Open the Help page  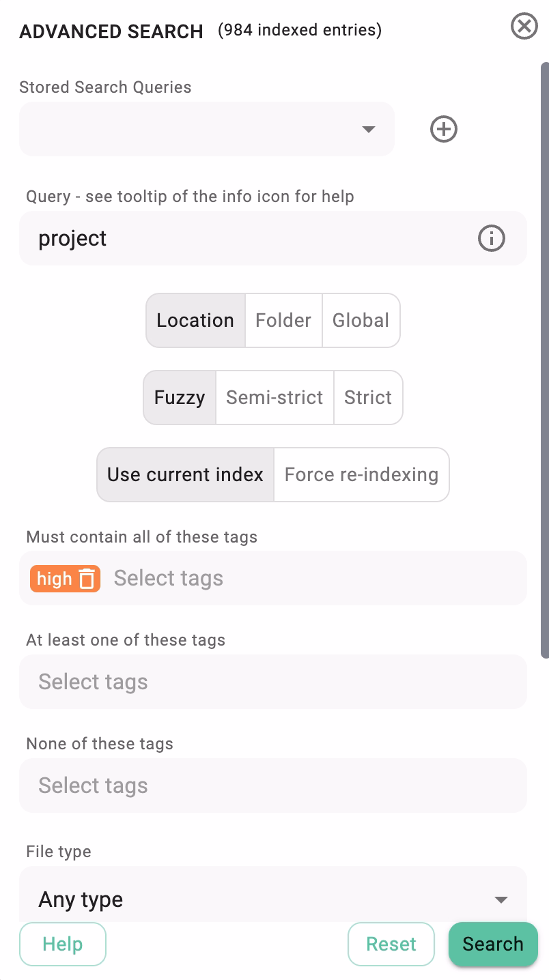(x=62, y=944)
